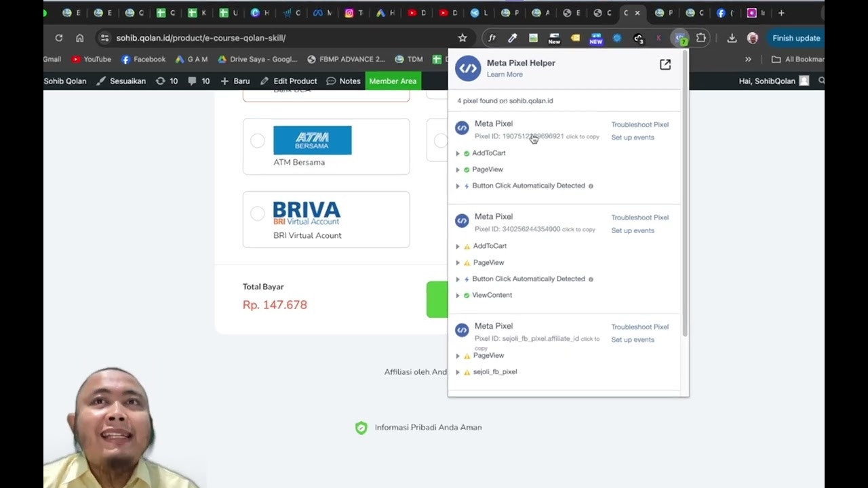Copy Pixel ID 340256244354900
The image size is (868, 488).
tap(535, 229)
